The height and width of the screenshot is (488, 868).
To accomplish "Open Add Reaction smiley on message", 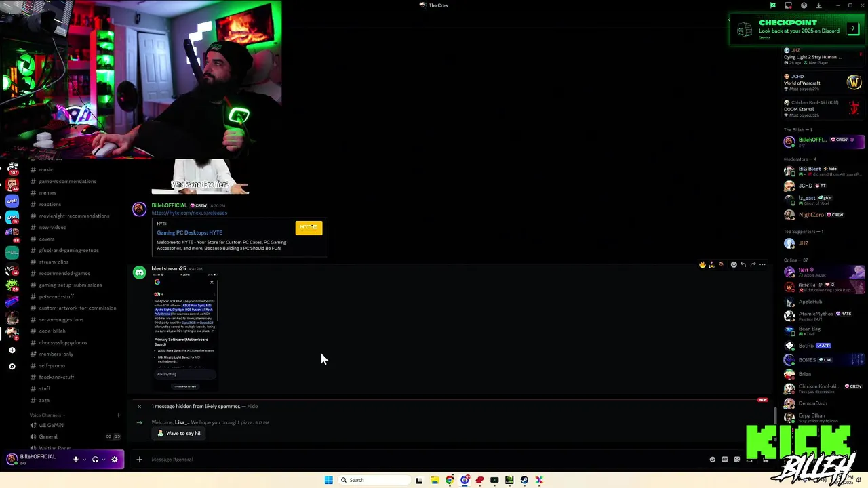I will click(x=734, y=264).
